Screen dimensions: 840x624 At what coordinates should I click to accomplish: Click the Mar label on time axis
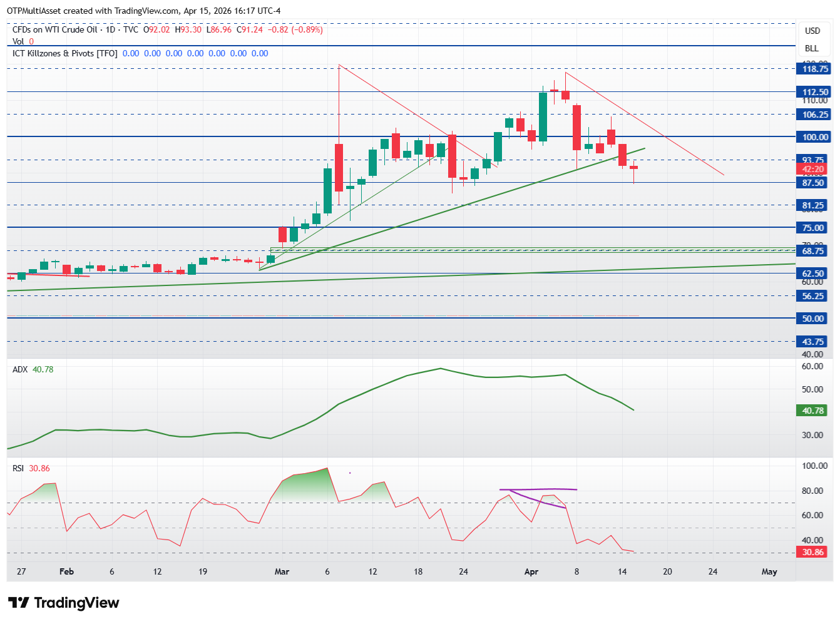[282, 571]
